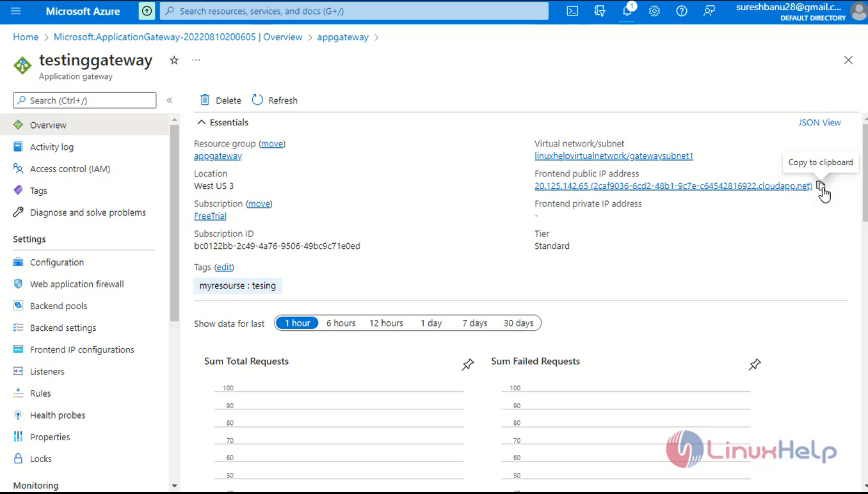The width and height of the screenshot is (868, 494).
Task: Click the global search resources box
Action: pyautogui.click(x=354, y=11)
